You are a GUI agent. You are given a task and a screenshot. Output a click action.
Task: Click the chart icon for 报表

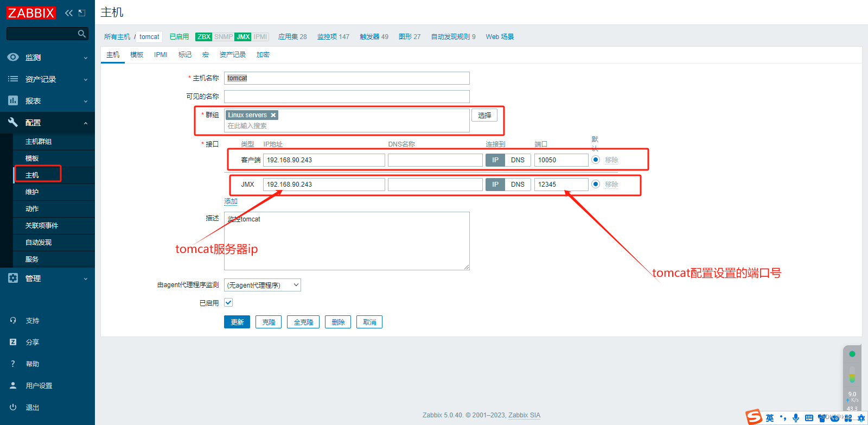[13, 100]
